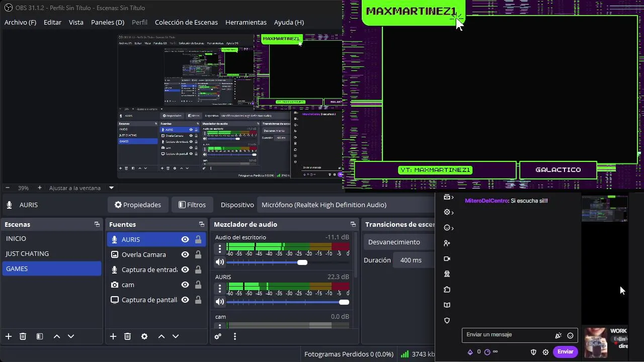644x362 pixels.
Task: Hide the Overla Camara source
Action: click(x=185, y=254)
